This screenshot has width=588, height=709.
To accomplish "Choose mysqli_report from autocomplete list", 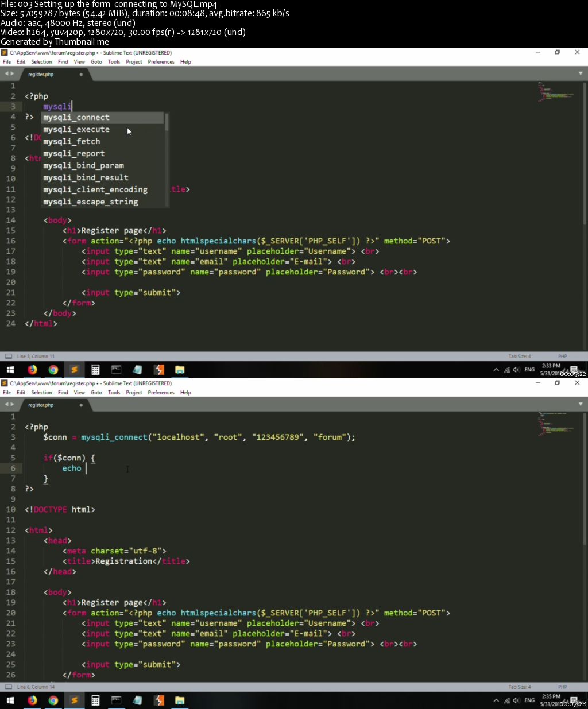I will [x=103, y=154].
